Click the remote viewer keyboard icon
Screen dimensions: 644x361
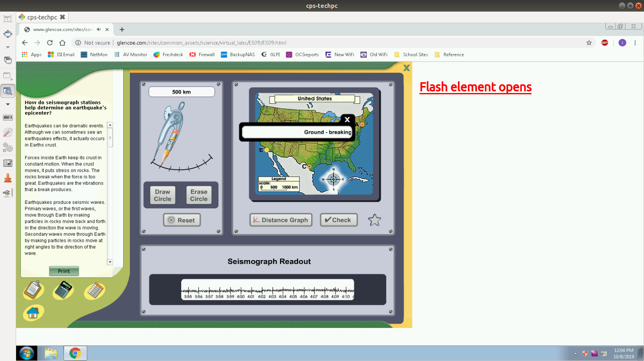click(x=8, y=117)
